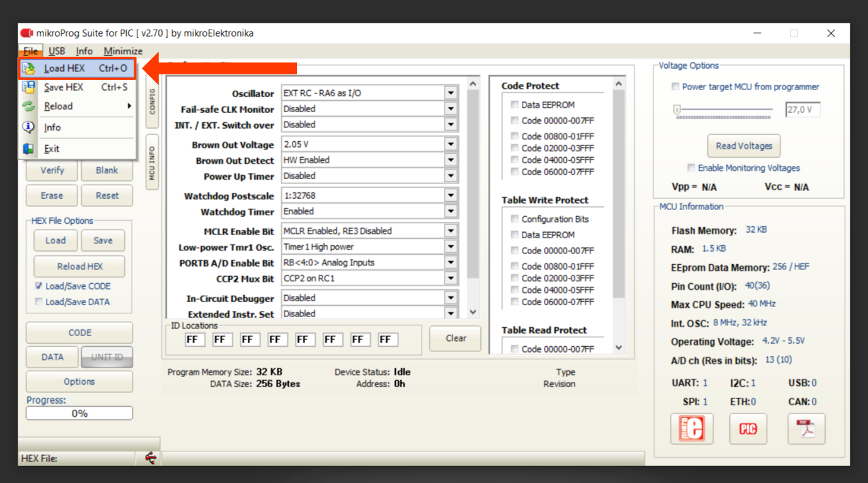868x483 pixels.
Task: Enable Power target MCU from programmer
Action: [x=676, y=86]
